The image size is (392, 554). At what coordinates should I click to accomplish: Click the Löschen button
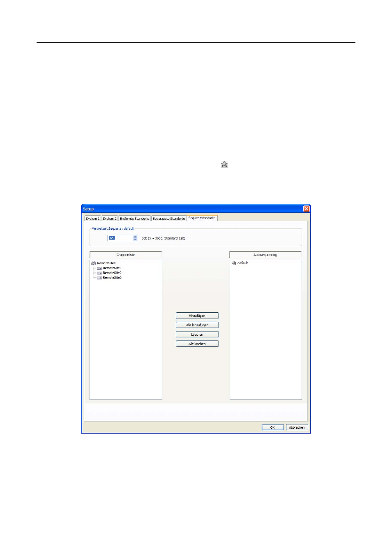[197, 335]
